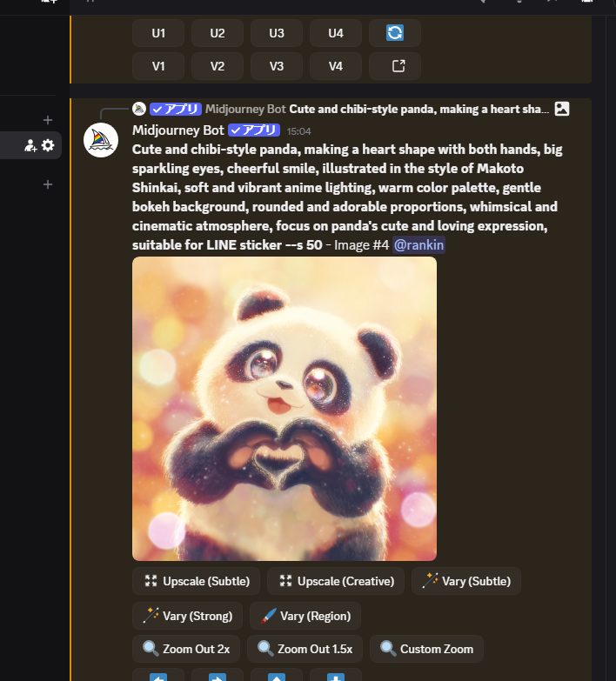Select Vary (Region) with the brush icon
The width and height of the screenshot is (616, 681).
305,616
